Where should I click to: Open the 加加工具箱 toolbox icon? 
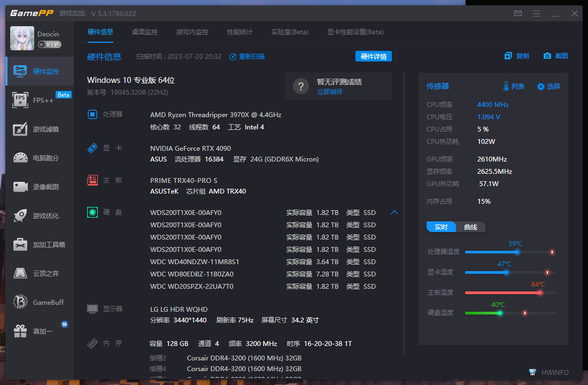(20, 245)
